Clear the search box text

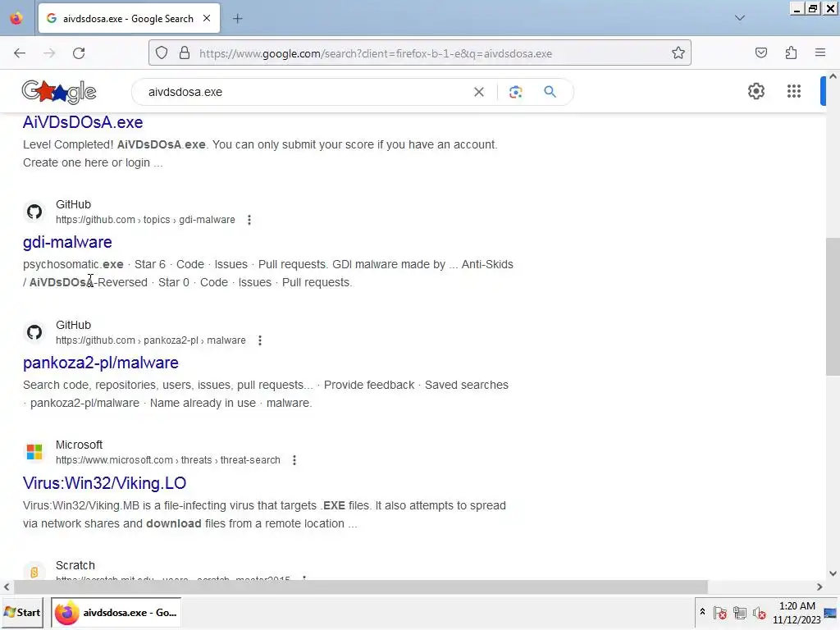[479, 92]
